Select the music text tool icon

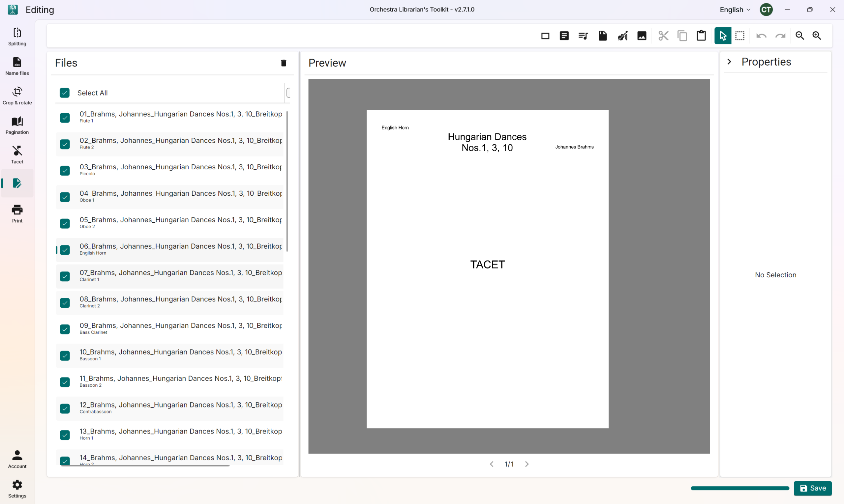point(583,36)
